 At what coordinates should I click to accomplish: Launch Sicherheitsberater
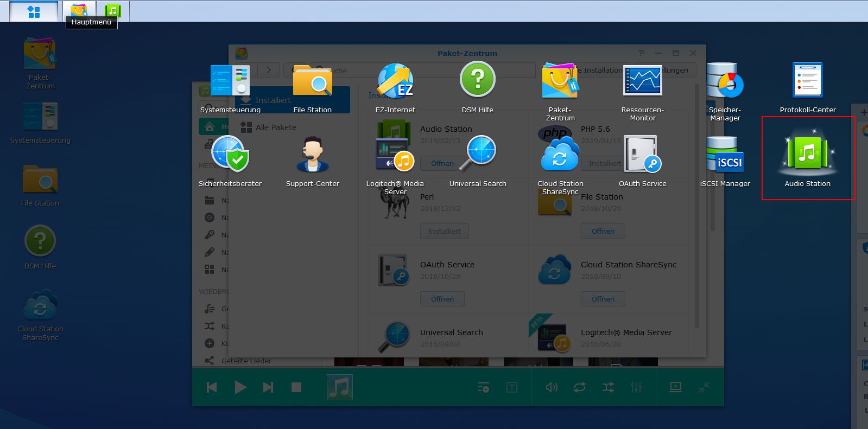230,161
